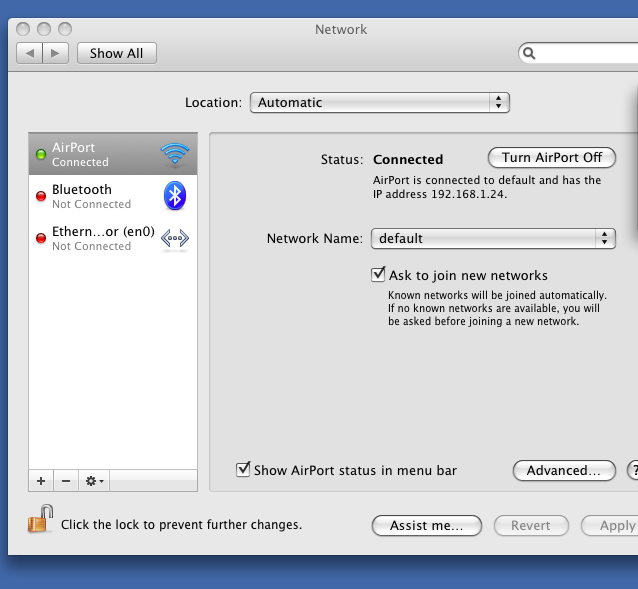Click the help question mark button
The image size is (638, 589).
[633, 471]
